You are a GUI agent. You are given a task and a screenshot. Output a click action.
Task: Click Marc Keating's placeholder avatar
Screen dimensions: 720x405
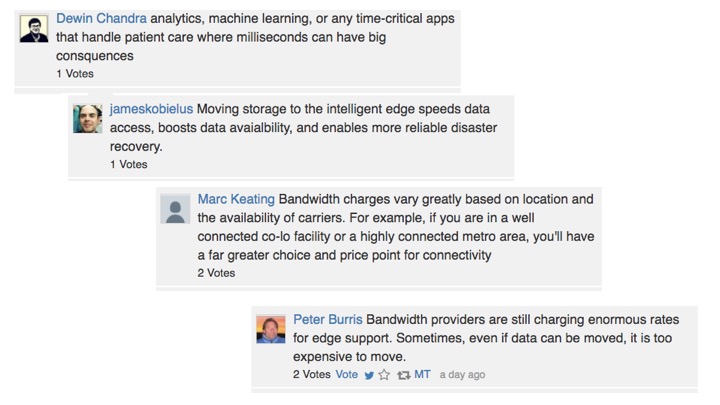tap(175, 209)
